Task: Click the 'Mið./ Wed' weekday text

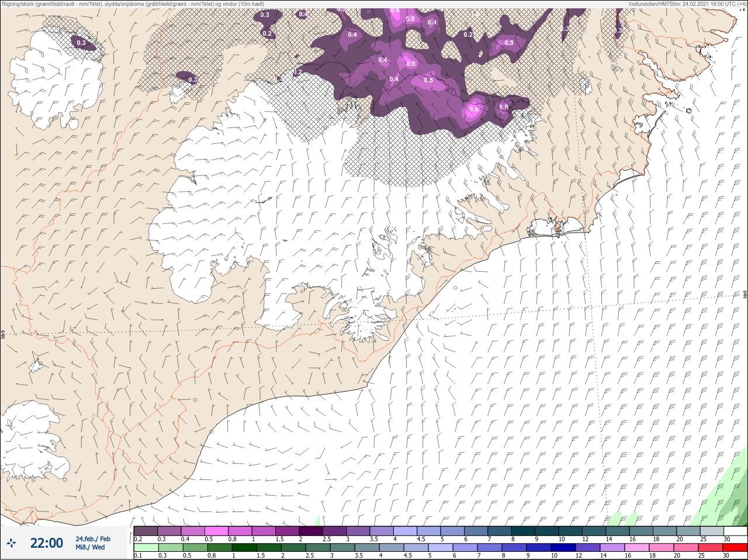Action: click(x=90, y=548)
